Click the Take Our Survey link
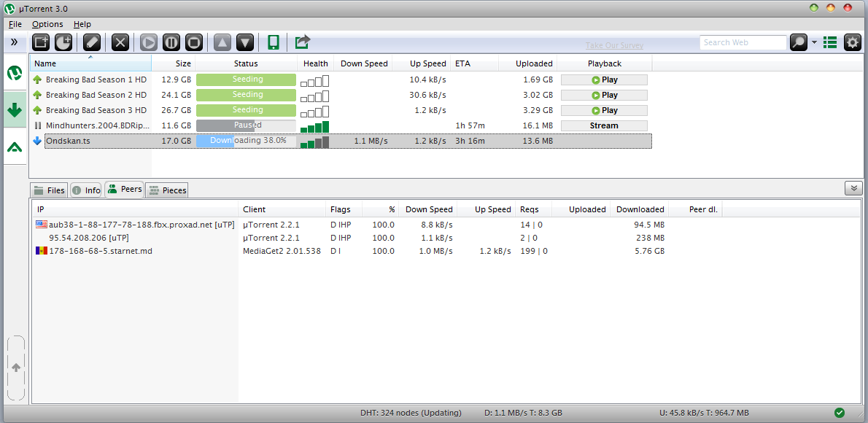This screenshot has height=423, width=868. (x=614, y=45)
